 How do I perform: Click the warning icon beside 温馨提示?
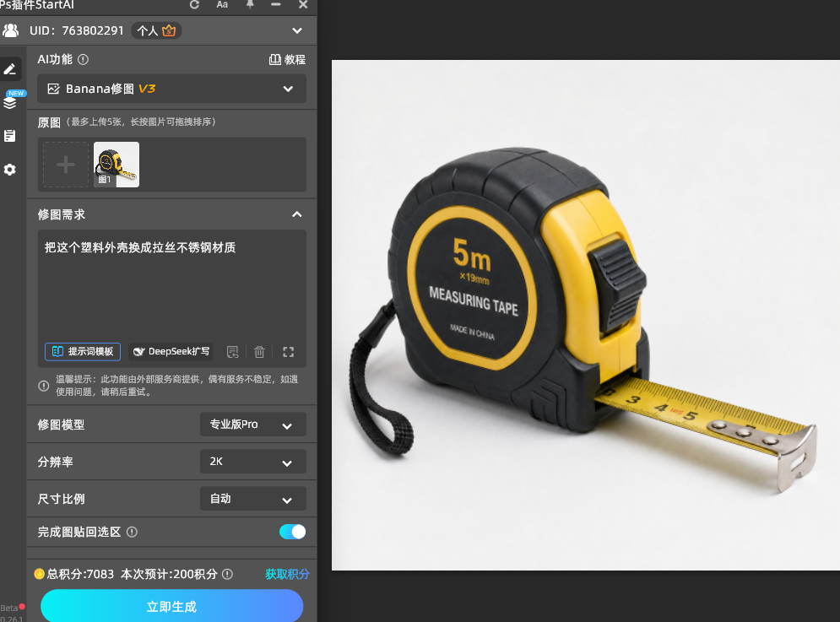[x=44, y=386]
